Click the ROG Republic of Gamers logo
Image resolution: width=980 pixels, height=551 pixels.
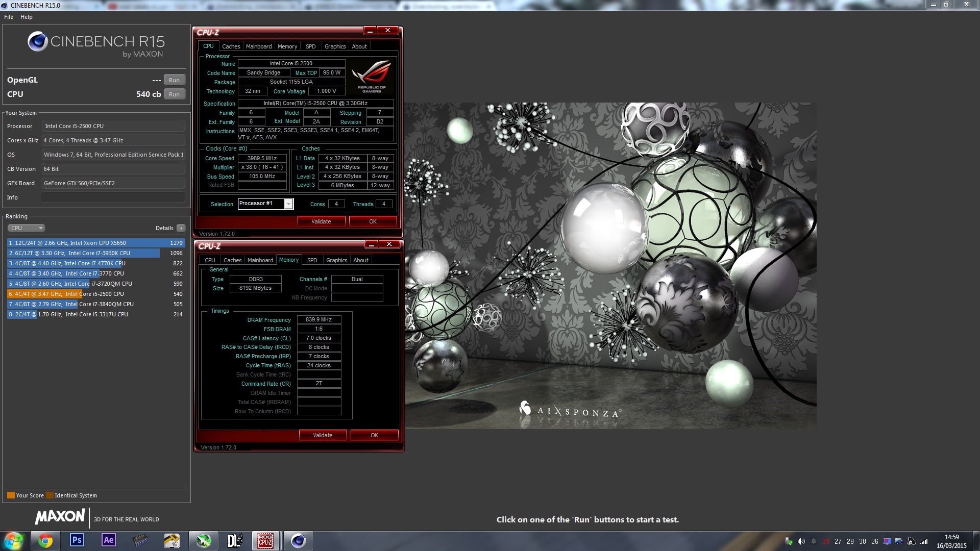pos(372,76)
